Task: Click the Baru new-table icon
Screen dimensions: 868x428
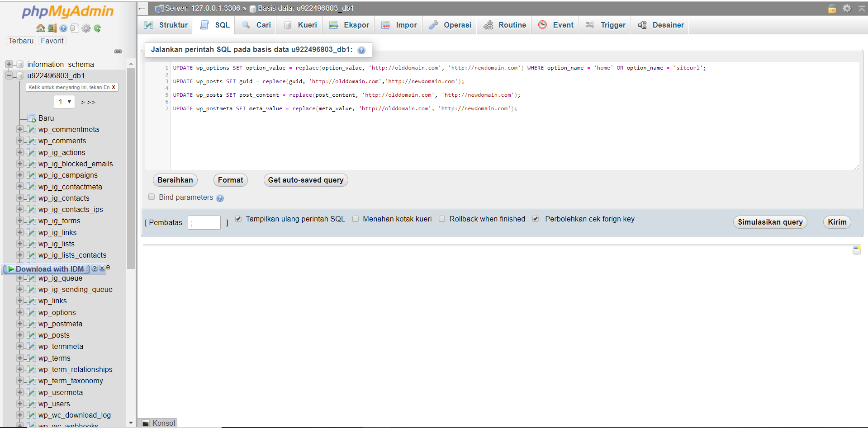Action: pyautogui.click(x=31, y=118)
